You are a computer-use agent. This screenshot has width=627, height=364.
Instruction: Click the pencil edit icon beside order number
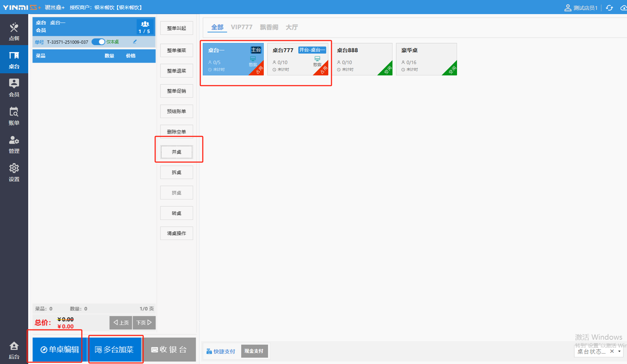tap(135, 42)
